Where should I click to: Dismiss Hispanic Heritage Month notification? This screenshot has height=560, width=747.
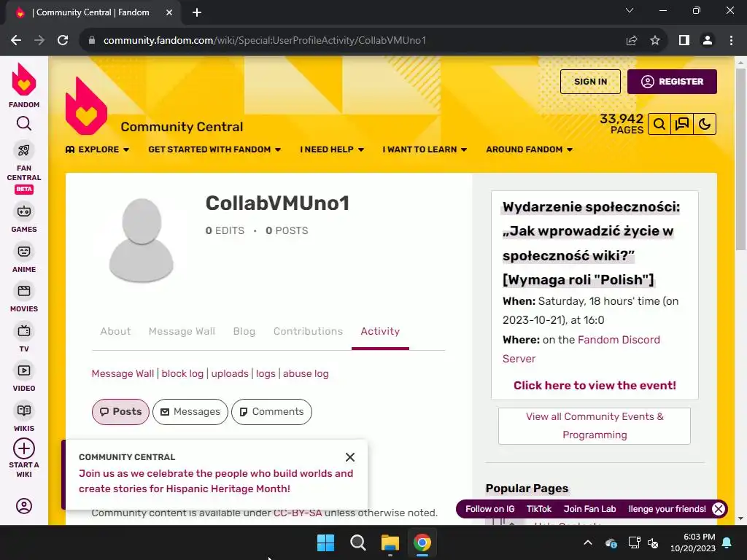[x=350, y=457]
